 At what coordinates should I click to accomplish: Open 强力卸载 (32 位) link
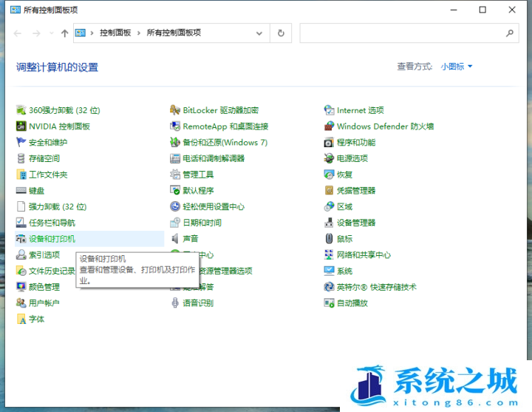[58, 206]
